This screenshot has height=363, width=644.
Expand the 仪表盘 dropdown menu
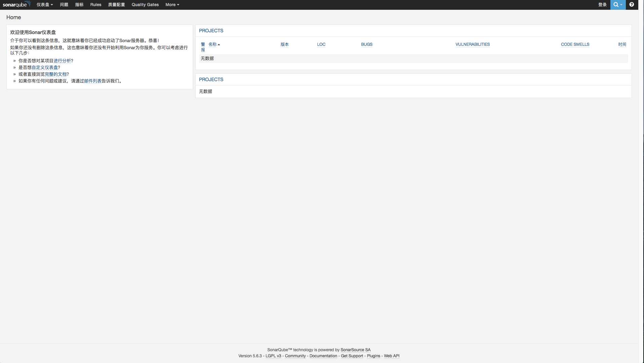point(45,5)
